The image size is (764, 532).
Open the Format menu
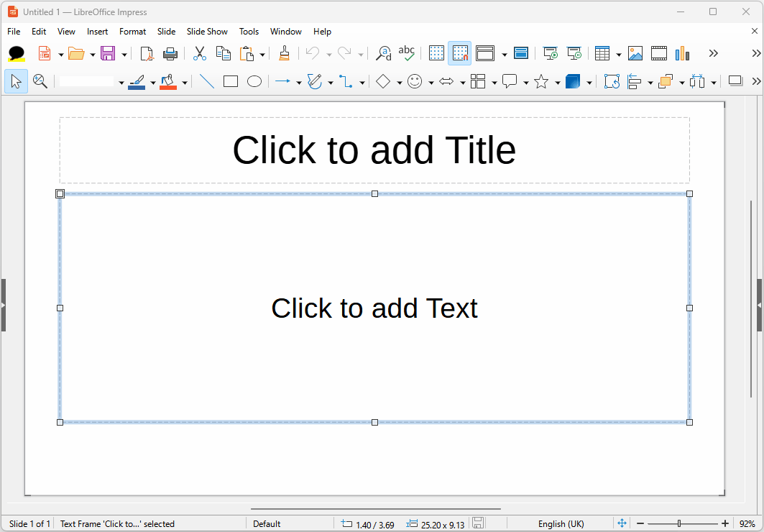132,31
